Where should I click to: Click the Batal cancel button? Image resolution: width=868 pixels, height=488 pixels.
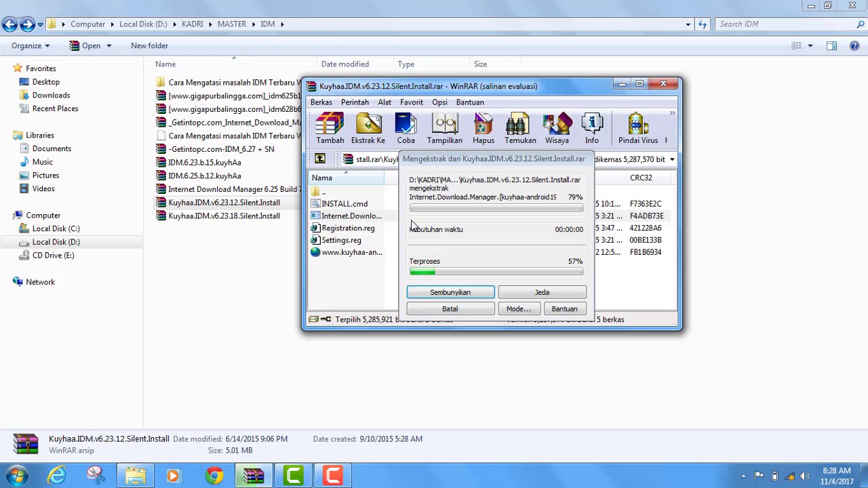coord(450,309)
